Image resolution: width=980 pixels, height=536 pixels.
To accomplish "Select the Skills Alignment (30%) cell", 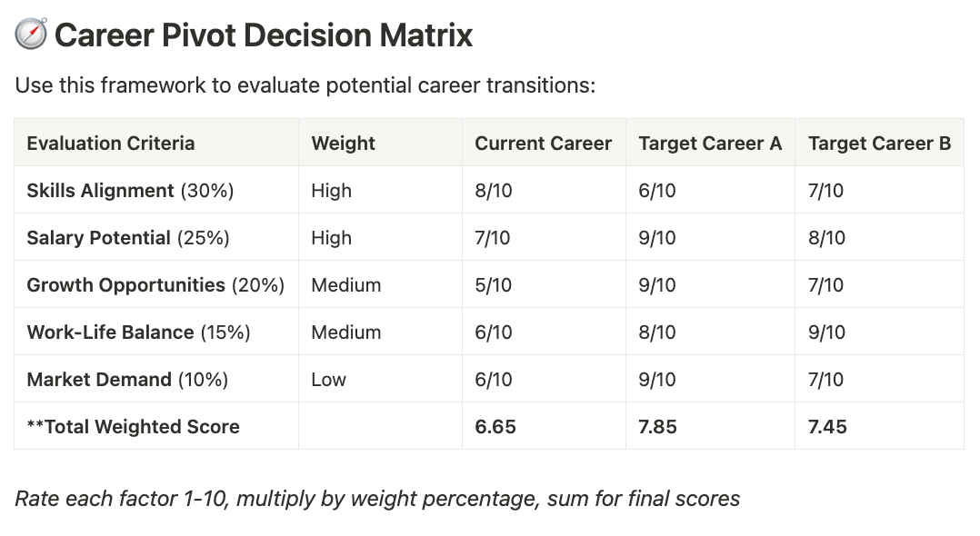I will [x=130, y=191].
